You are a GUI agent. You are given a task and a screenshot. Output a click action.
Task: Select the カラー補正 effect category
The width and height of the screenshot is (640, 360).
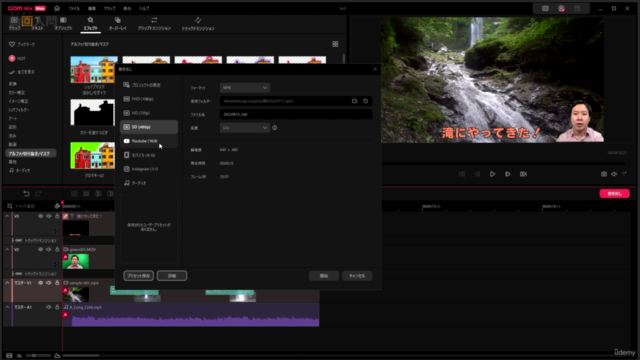click(x=17, y=93)
